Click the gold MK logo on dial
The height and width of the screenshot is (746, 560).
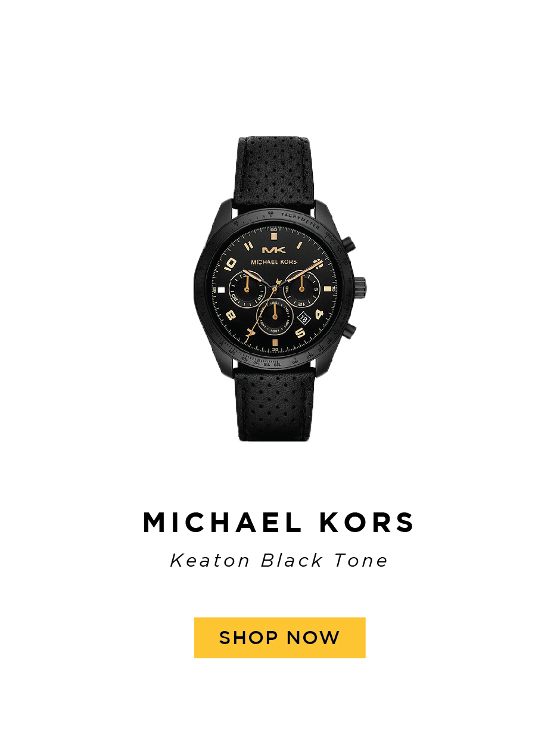point(273,250)
